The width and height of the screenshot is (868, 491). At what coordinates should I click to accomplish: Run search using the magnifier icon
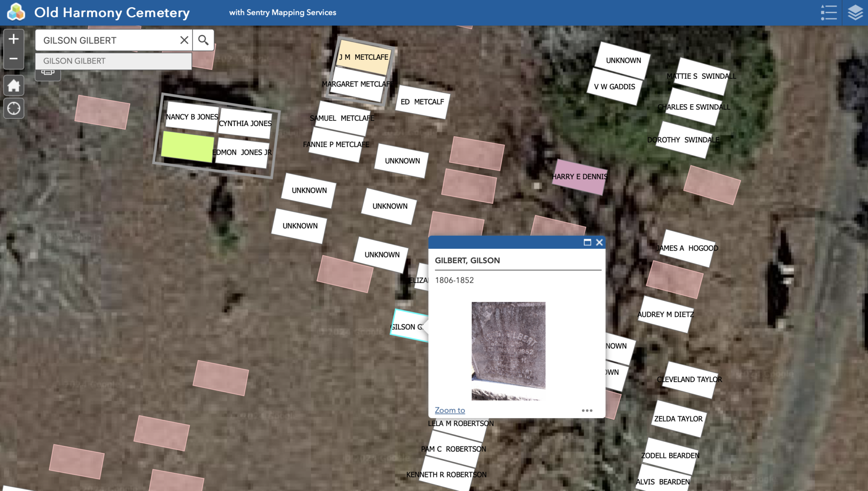click(203, 40)
